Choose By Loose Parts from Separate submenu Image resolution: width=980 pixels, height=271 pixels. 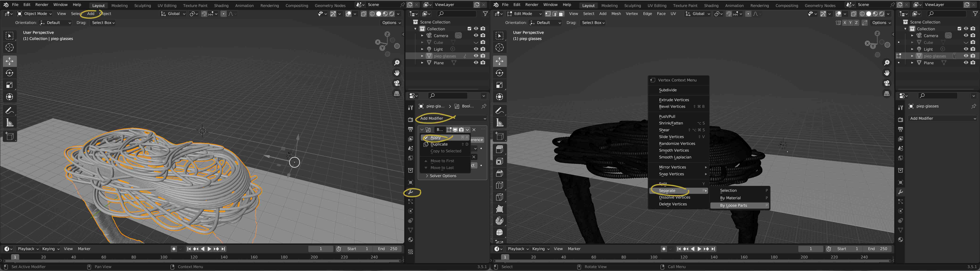[x=733, y=206]
